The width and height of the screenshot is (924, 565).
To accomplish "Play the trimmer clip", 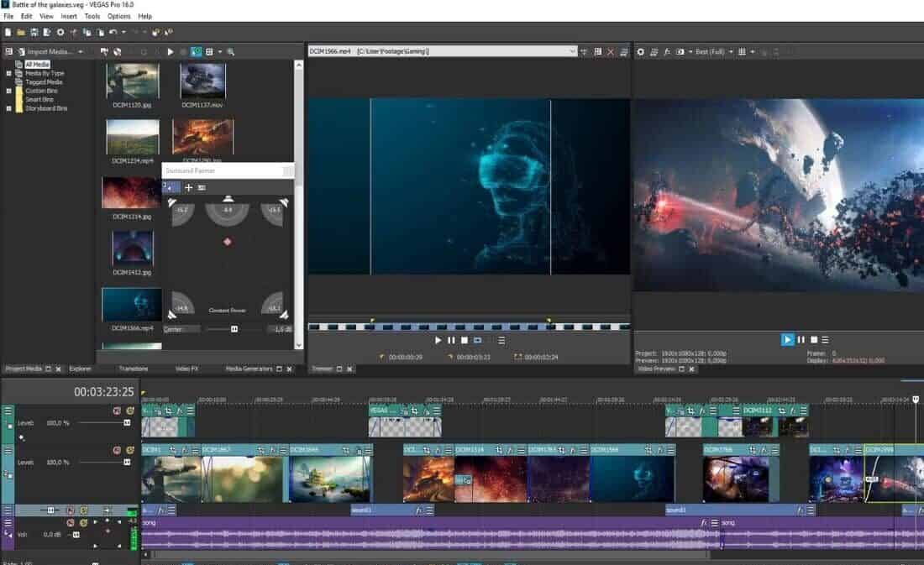I will point(438,340).
